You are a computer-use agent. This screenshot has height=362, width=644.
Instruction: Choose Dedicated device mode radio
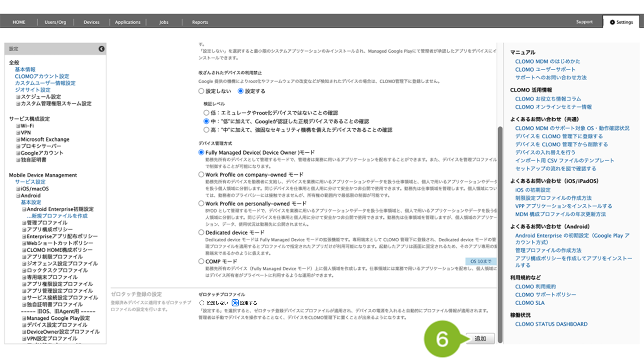coord(201,232)
